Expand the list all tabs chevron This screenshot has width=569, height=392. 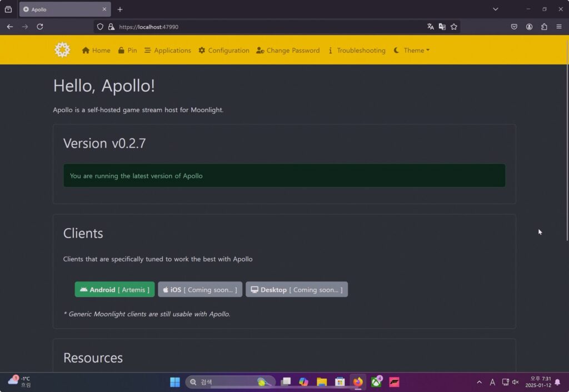495,9
